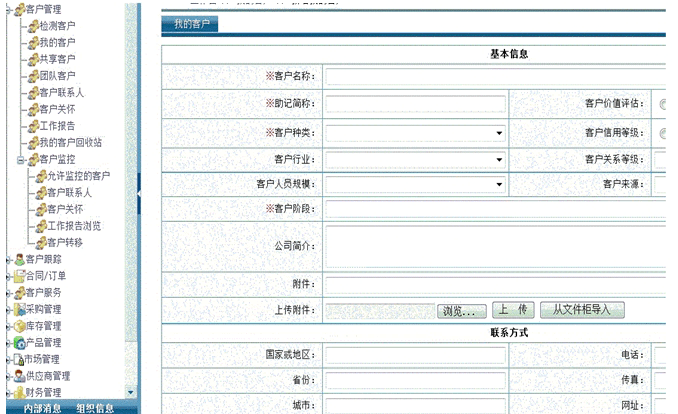Screen dimensions: 678x414
Task: Click the 工作报告浏览 icon
Action: [x=41, y=226]
